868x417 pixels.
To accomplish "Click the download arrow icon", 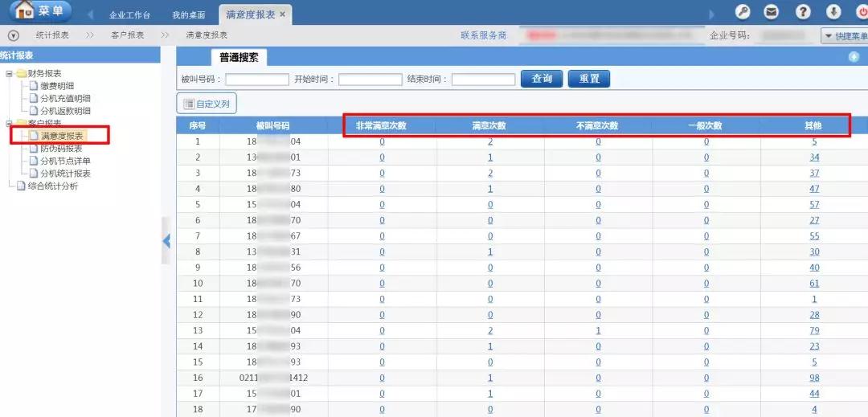I will pos(833,12).
